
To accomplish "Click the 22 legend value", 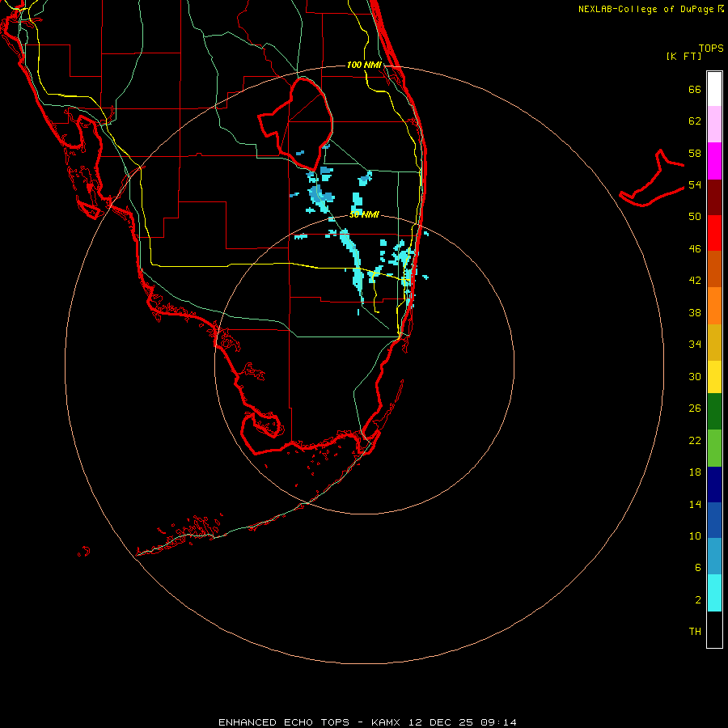I will coord(695,440).
